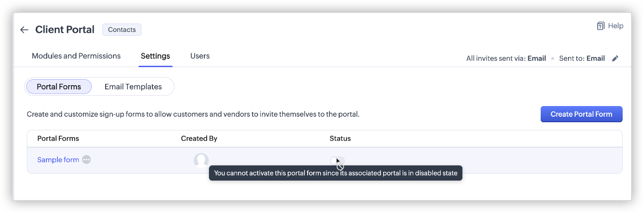Go to the Users tab
Image resolution: width=644 pixels, height=213 pixels.
pos(200,56)
